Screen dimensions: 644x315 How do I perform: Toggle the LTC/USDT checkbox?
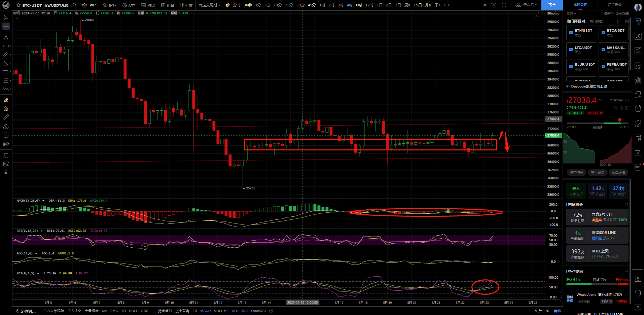[571, 50]
